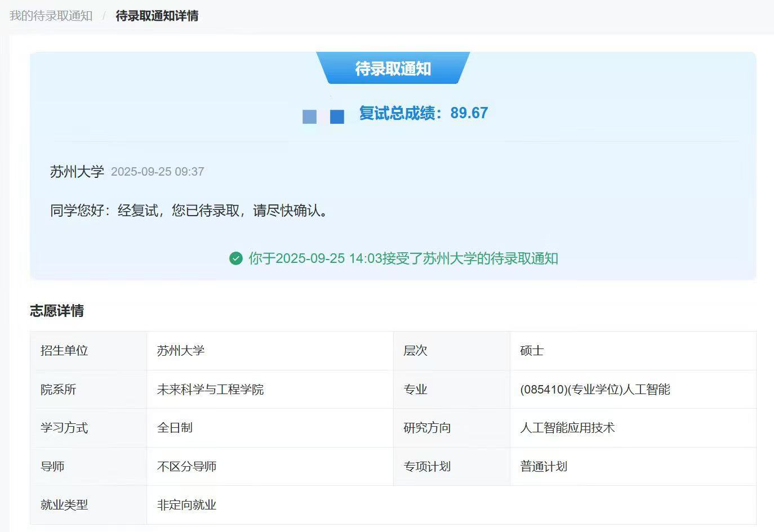Viewport: 774px width, 532px height.
Task: Click the dark blue square icon
Action: point(337,117)
